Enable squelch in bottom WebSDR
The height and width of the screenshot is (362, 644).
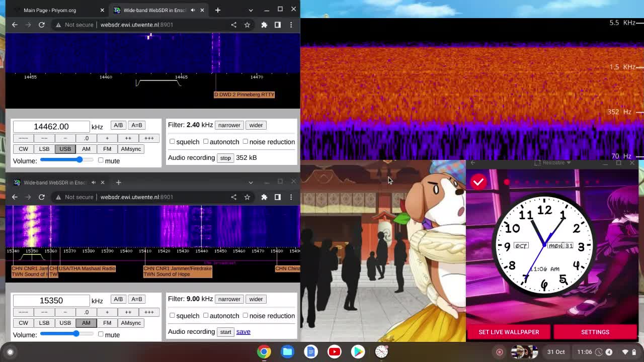(172, 316)
